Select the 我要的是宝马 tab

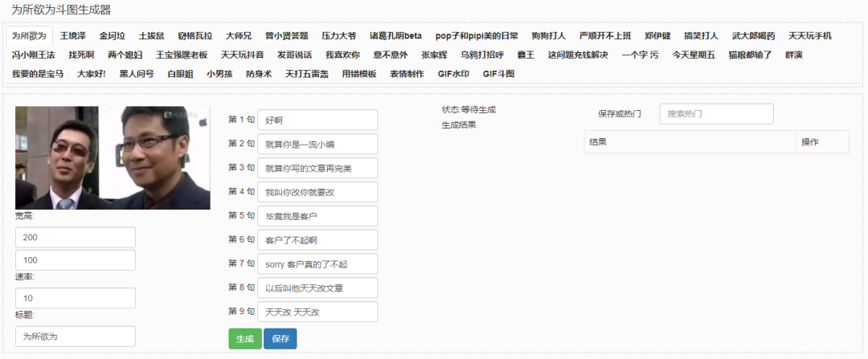point(38,74)
